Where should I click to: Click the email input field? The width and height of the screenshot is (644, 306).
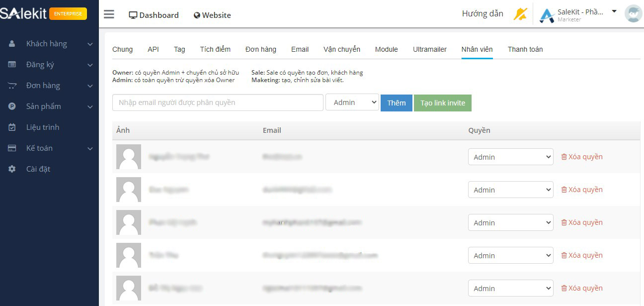tap(218, 102)
